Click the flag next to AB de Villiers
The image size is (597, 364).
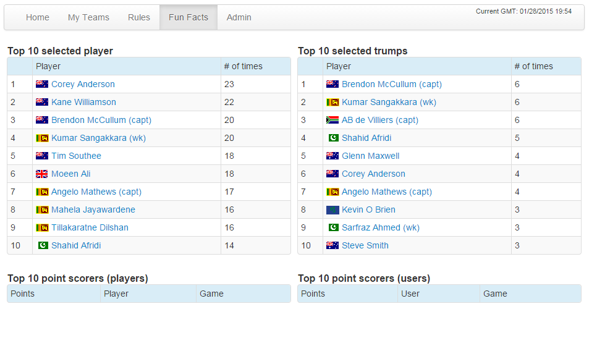pos(332,121)
